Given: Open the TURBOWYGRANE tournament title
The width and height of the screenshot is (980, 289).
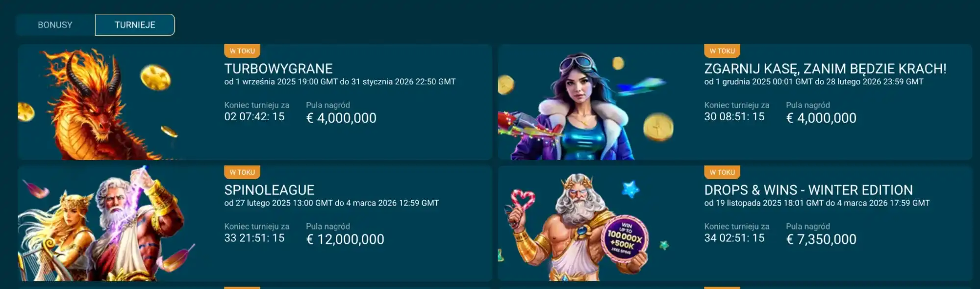Looking at the screenshot, I should tap(278, 69).
